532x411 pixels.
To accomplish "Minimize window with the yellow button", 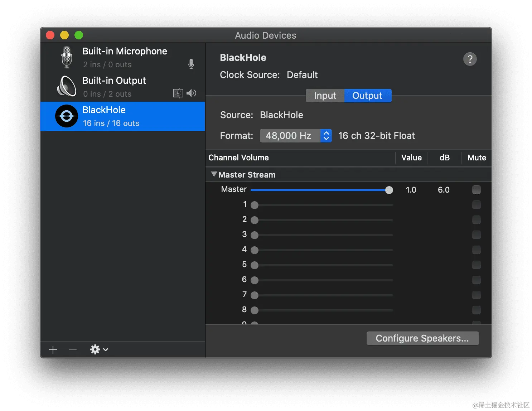I will (64, 35).
